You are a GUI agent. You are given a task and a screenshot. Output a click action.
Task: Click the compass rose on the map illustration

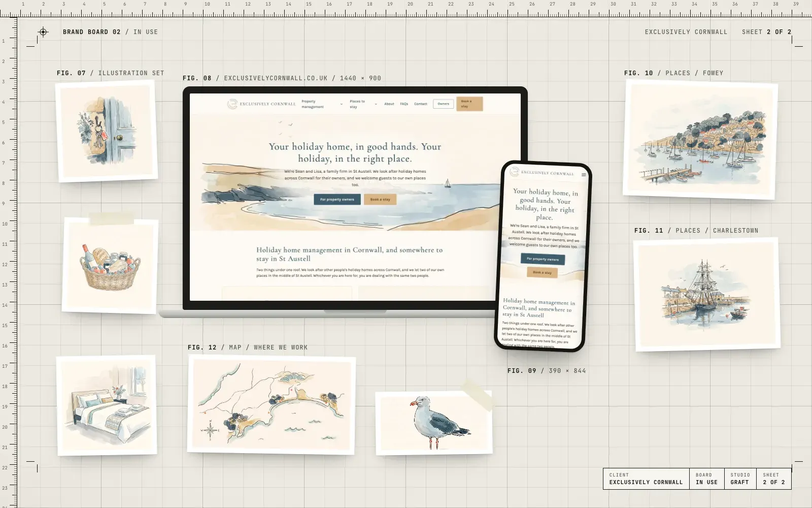210,430
